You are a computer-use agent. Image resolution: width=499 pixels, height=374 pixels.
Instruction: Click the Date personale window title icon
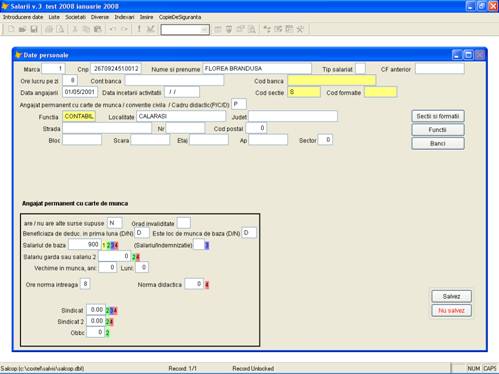[18, 55]
